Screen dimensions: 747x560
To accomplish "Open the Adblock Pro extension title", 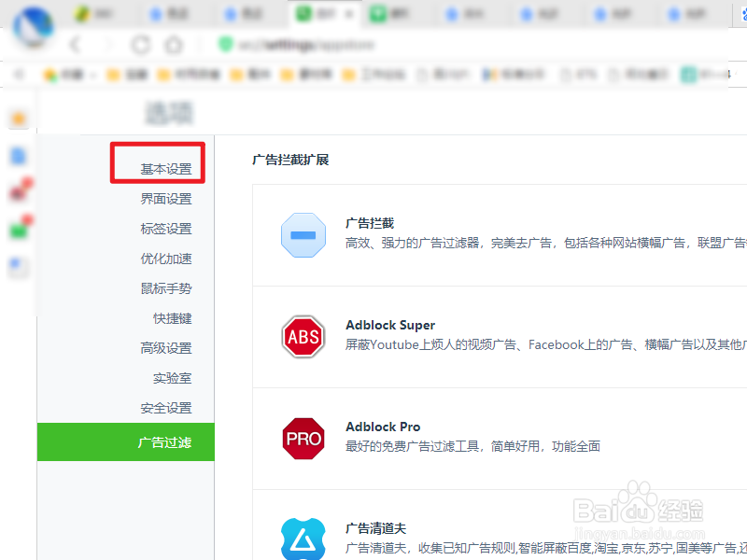I will 383,427.
